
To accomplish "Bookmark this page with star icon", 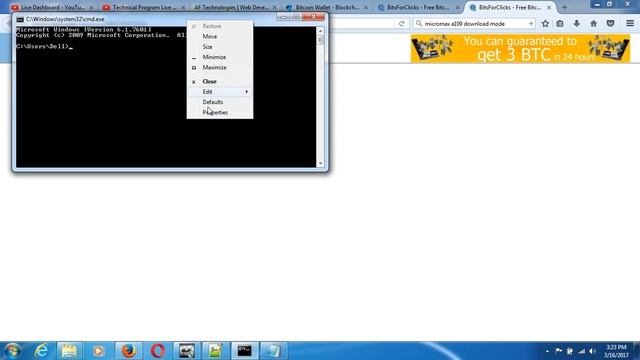I will (x=545, y=24).
